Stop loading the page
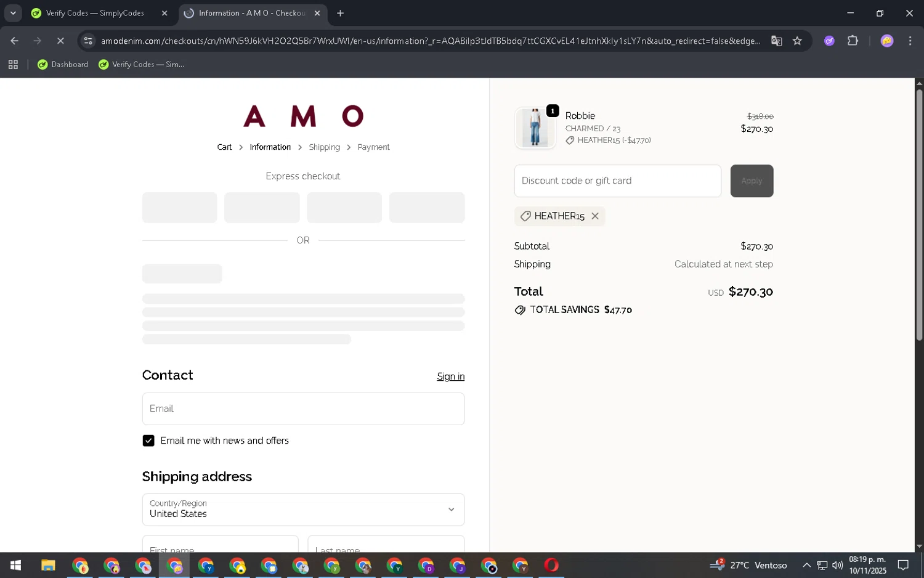This screenshot has height=578, width=924. pos(60,41)
